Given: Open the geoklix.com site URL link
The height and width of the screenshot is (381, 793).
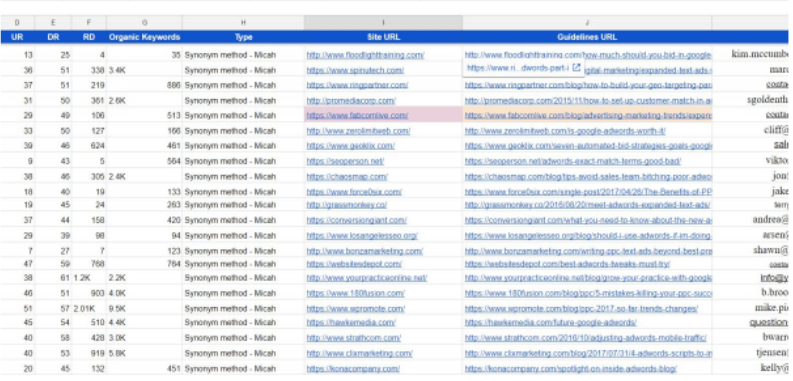Looking at the screenshot, I should tap(350, 146).
